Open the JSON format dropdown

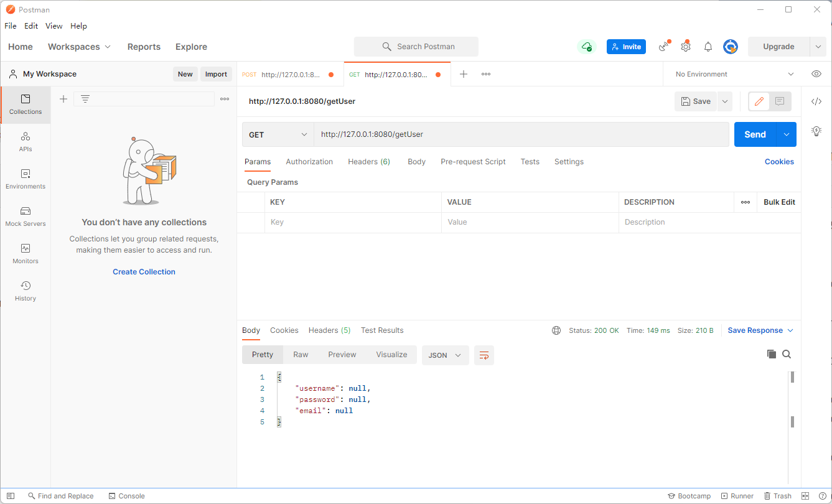[446, 355]
